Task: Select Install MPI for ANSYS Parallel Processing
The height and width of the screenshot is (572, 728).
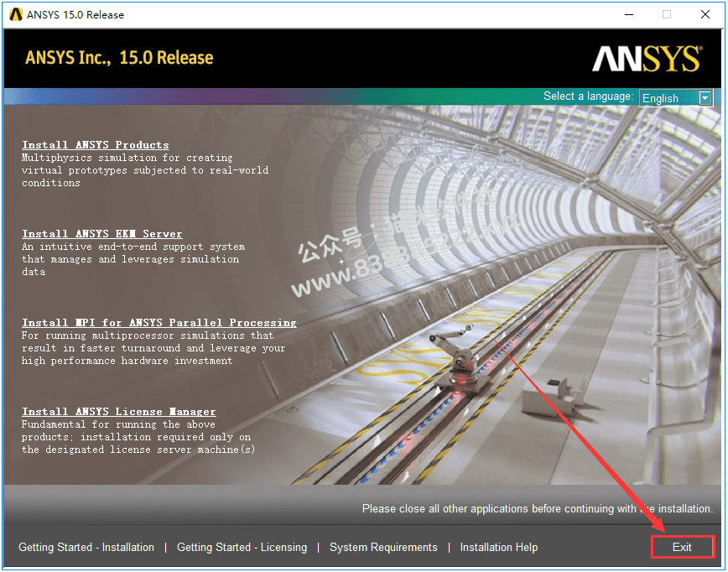Action: pyautogui.click(x=159, y=322)
